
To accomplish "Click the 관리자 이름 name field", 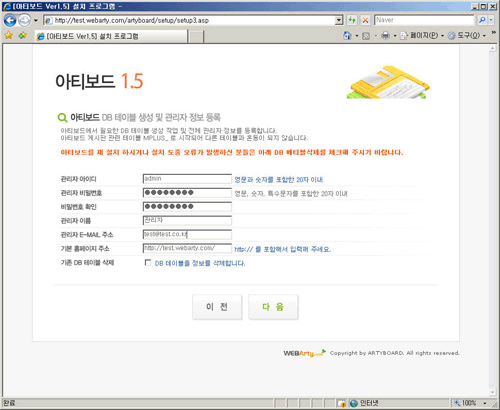I will [x=187, y=221].
